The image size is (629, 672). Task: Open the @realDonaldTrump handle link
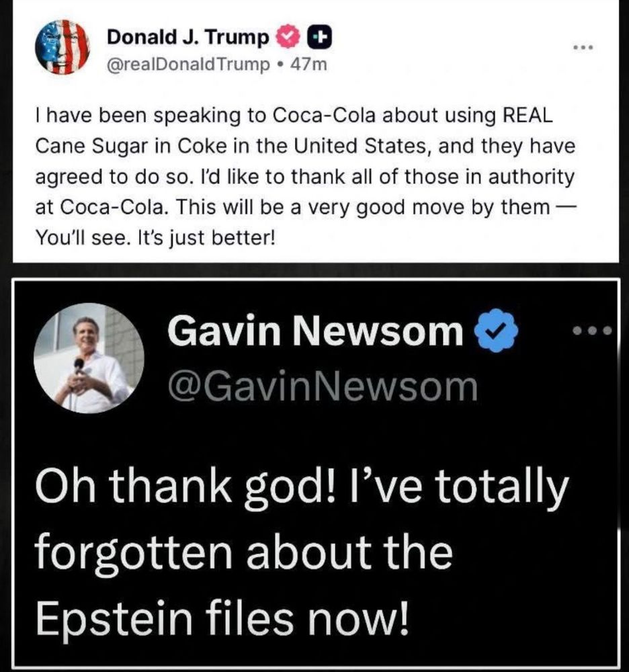click(x=188, y=65)
